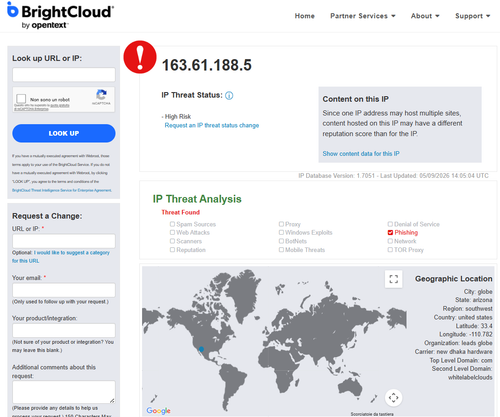Click the LOOK UP button

(x=64, y=133)
